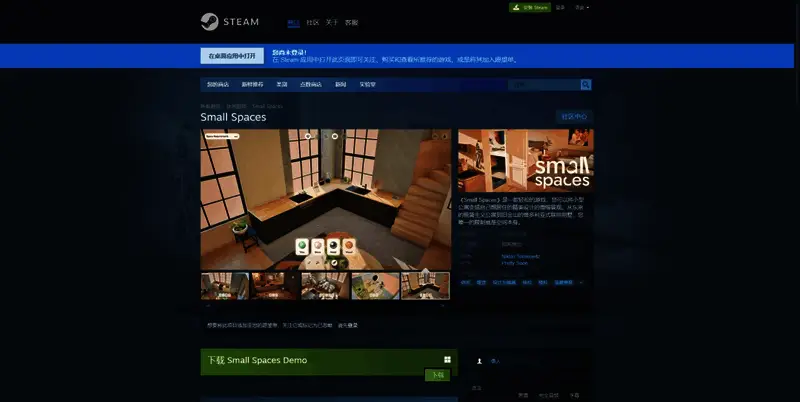800x402 pixels.
Task: Click the search magnifier icon in store bar
Action: (586, 85)
